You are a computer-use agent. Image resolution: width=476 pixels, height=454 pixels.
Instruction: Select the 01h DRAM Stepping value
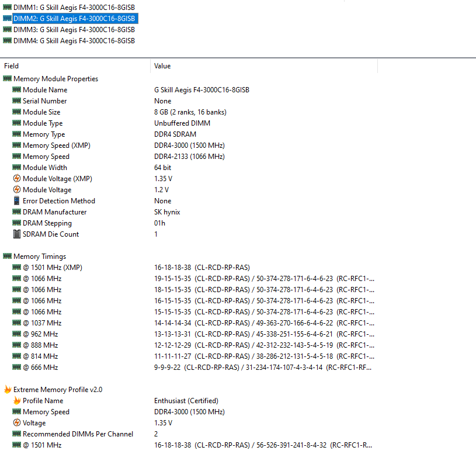pyautogui.click(x=159, y=223)
